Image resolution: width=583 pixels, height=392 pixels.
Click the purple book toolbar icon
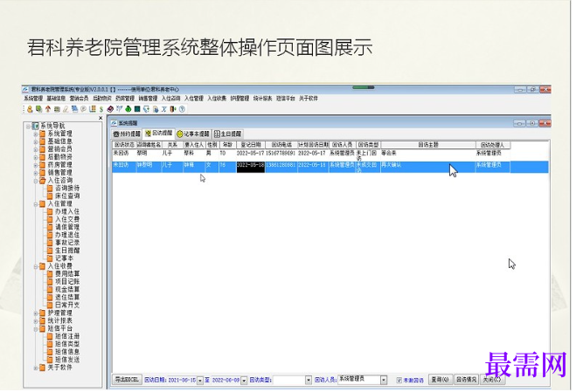tap(110, 109)
